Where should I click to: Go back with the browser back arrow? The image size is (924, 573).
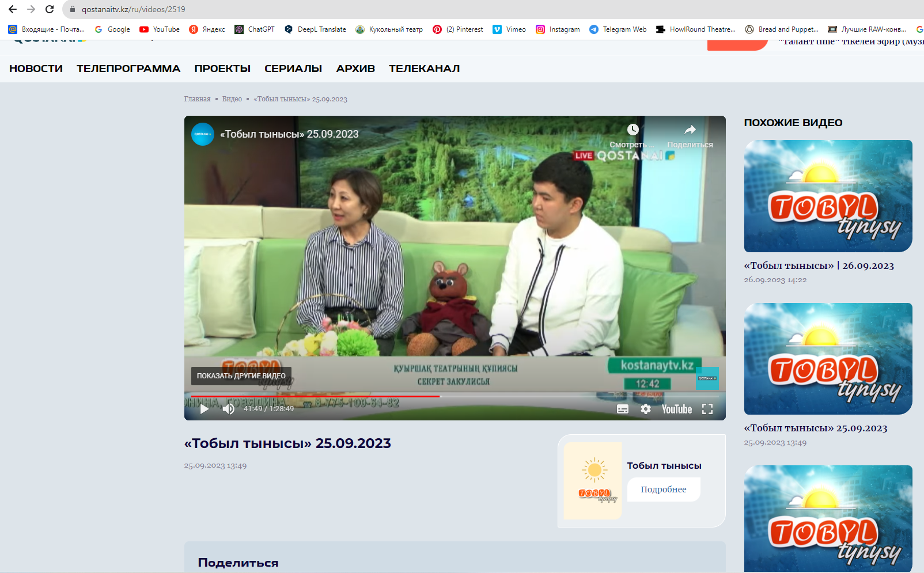[13, 9]
